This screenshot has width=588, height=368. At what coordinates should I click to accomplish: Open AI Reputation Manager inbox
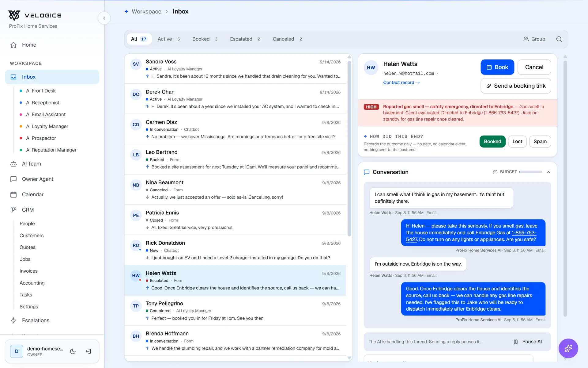pos(51,150)
